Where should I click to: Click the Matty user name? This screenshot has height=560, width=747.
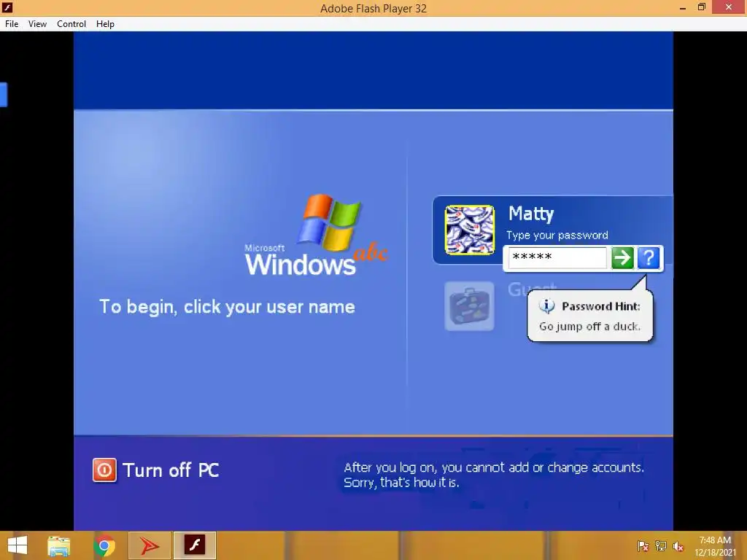point(531,214)
